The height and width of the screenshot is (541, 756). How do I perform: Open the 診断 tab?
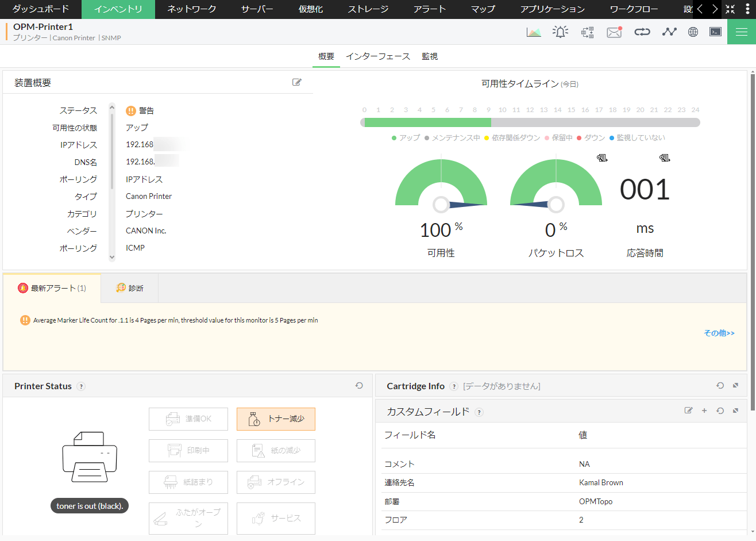(130, 288)
